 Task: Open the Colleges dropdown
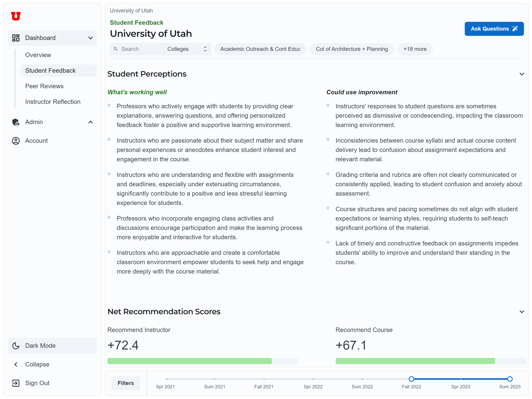187,49
